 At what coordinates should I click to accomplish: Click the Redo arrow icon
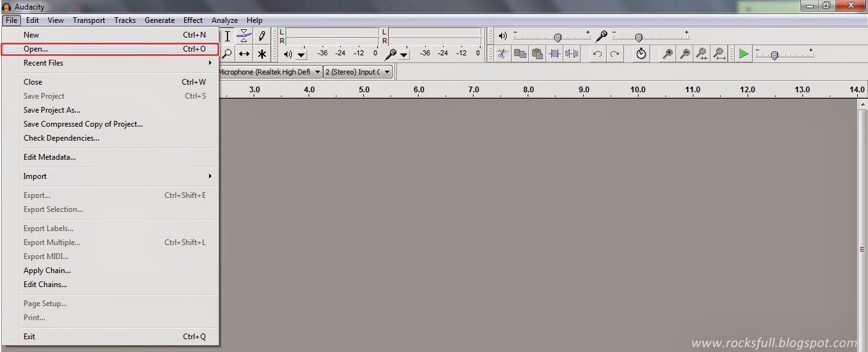pos(614,53)
